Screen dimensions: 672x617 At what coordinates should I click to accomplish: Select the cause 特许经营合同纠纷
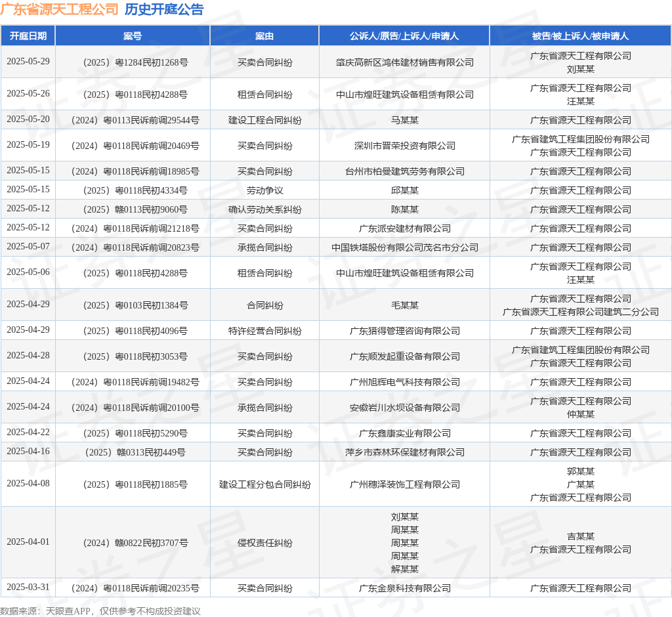pos(265,331)
